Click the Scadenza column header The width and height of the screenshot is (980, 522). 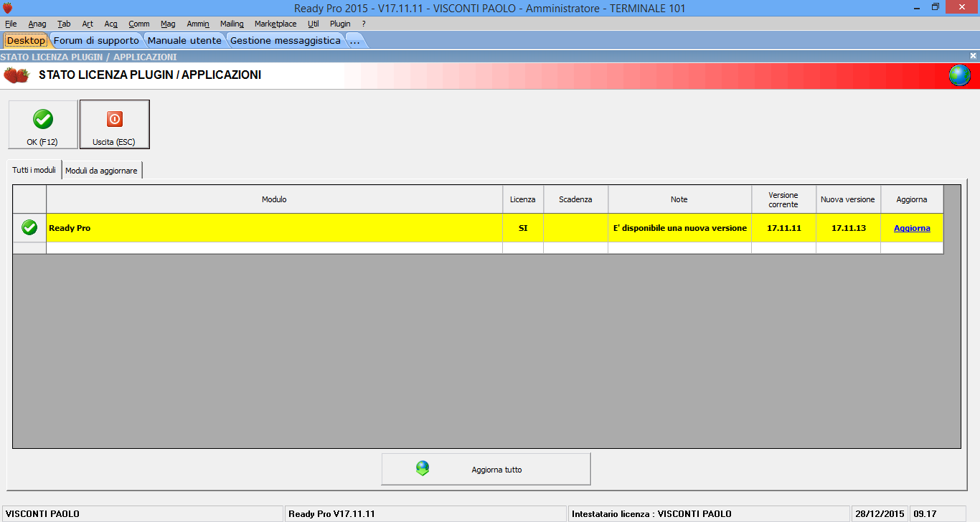575,199
